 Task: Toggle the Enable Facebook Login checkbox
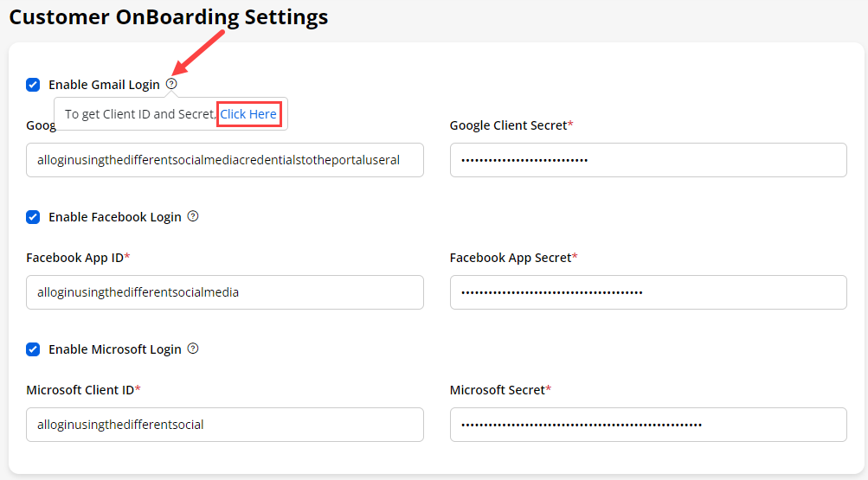click(33, 217)
